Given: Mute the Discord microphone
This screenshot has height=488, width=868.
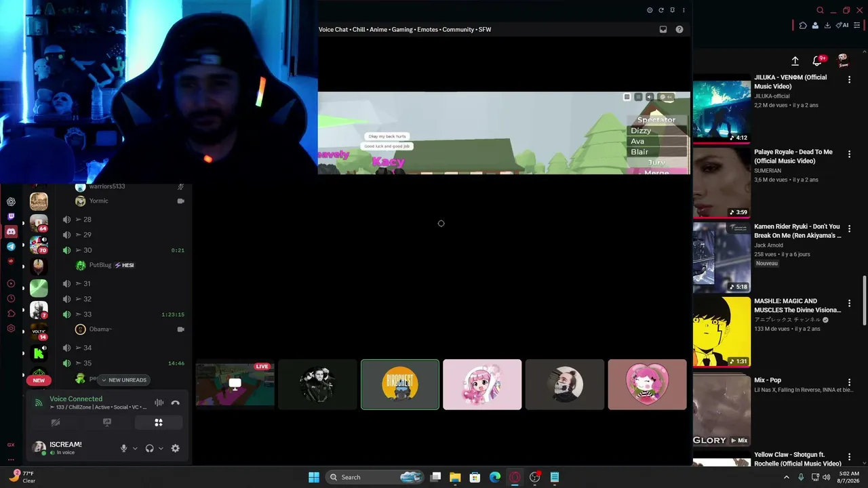Looking at the screenshot, I should pyautogui.click(x=123, y=448).
